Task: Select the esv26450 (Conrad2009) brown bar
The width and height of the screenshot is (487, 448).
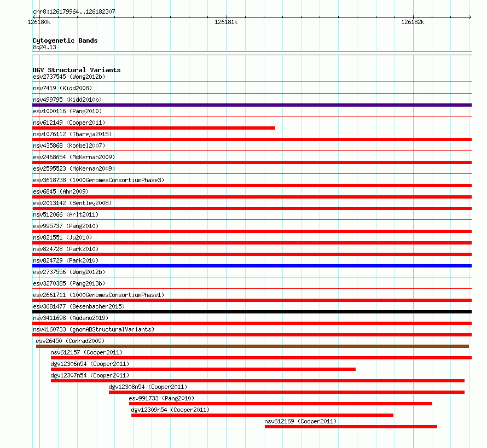Action: (x=252, y=346)
